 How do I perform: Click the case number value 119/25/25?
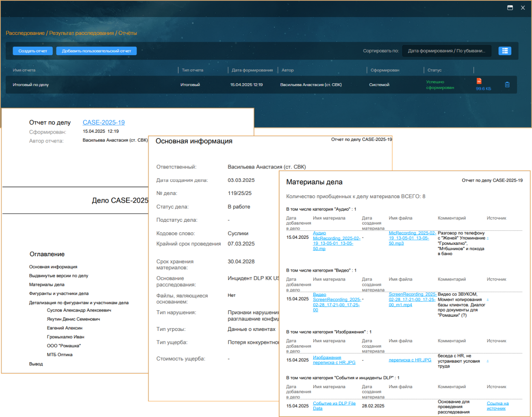[240, 193]
